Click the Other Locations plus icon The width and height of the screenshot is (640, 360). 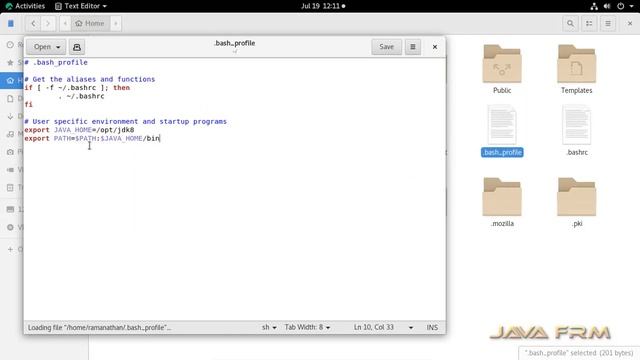(10, 249)
